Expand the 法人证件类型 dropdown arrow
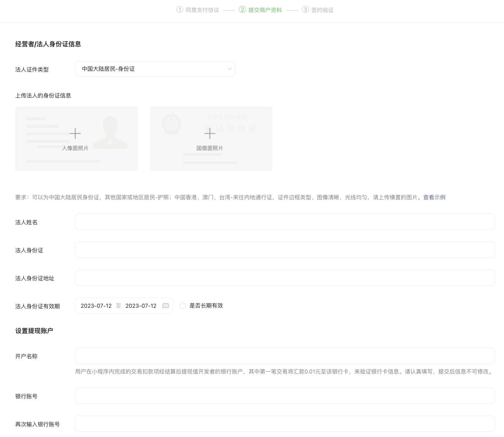This screenshot has height=437, width=504. (230, 69)
